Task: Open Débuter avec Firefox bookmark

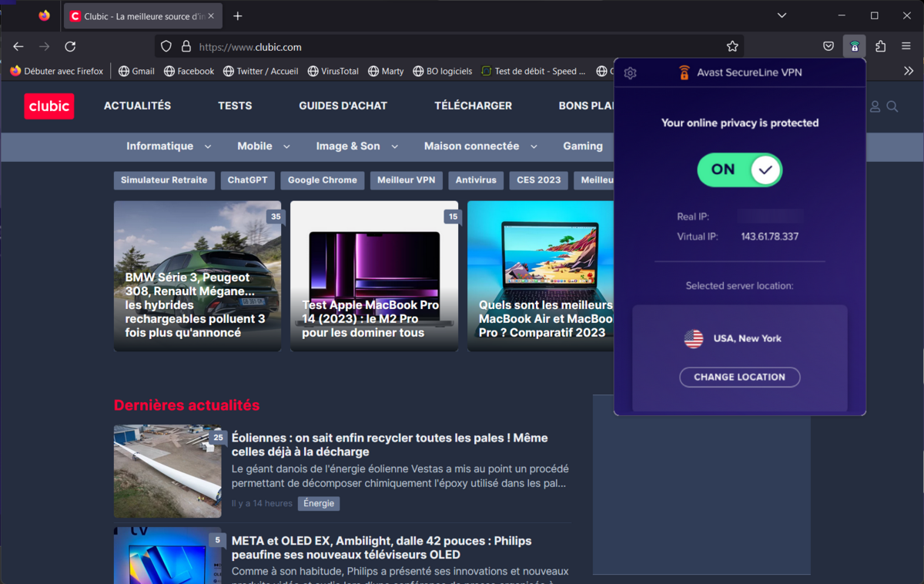Action: click(57, 71)
